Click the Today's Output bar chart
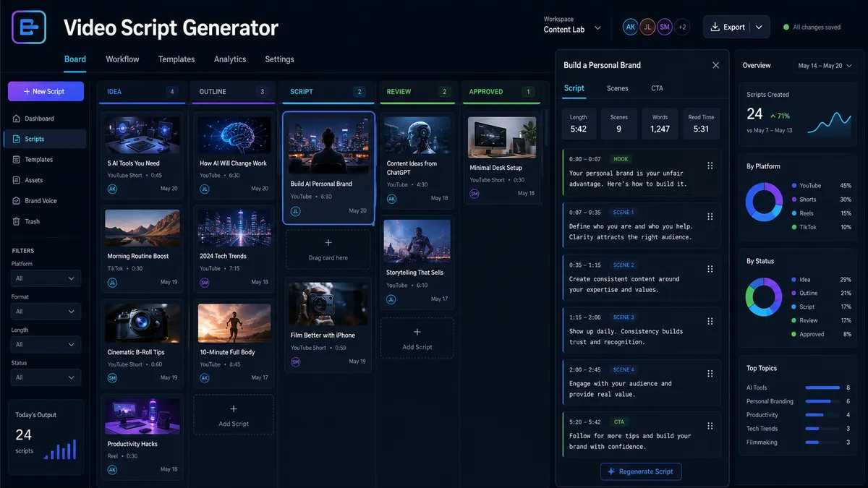Image resolution: width=868 pixels, height=488 pixels. pyautogui.click(x=60, y=450)
